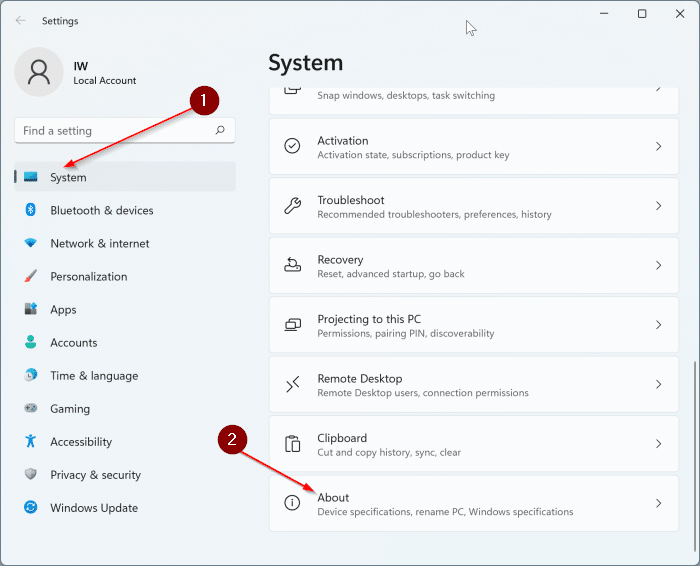Select System in the sidebar
Viewport: 700px width, 566px height.
125,177
